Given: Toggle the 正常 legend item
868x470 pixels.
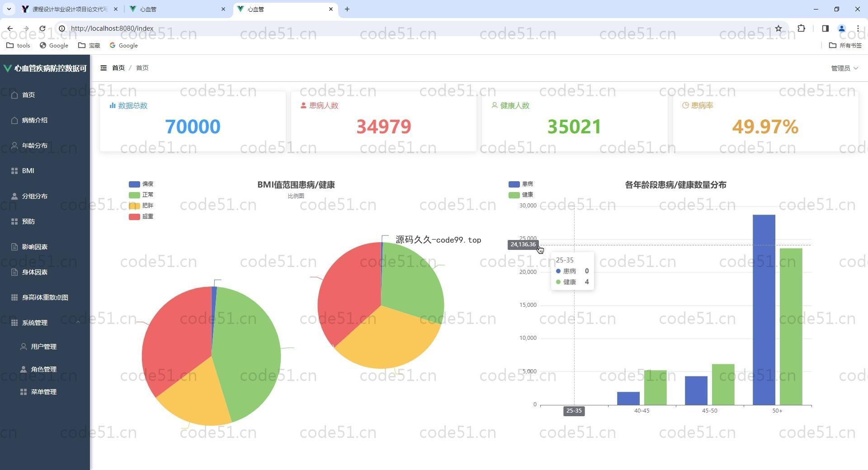Looking at the screenshot, I should click(141, 195).
